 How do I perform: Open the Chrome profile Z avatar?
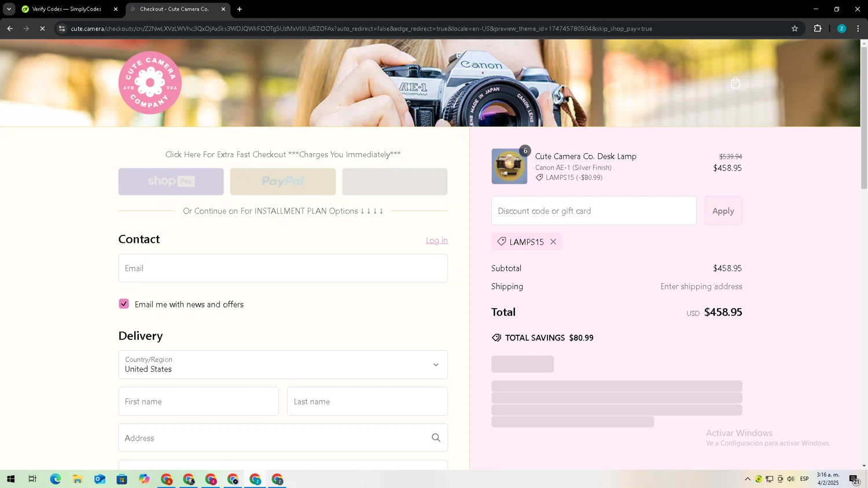pyautogui.click(x=841, y=28)
